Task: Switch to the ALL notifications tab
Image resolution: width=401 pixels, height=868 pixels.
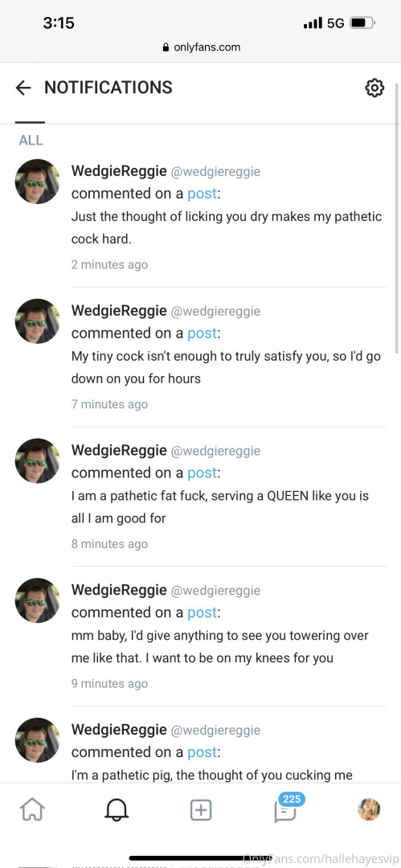Action: (31, 140)
